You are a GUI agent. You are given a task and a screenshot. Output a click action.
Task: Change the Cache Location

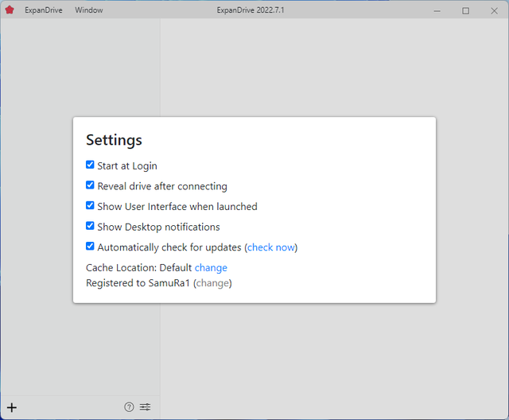click(211, 268)
